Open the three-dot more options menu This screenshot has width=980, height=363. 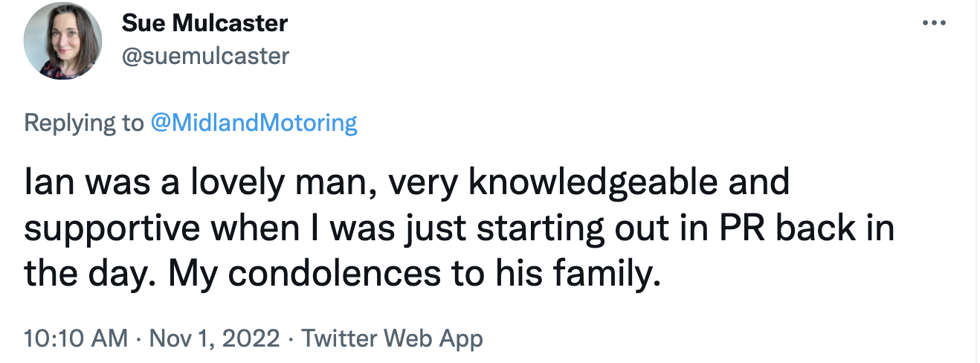pyautogui.click(x=934, y=22)
